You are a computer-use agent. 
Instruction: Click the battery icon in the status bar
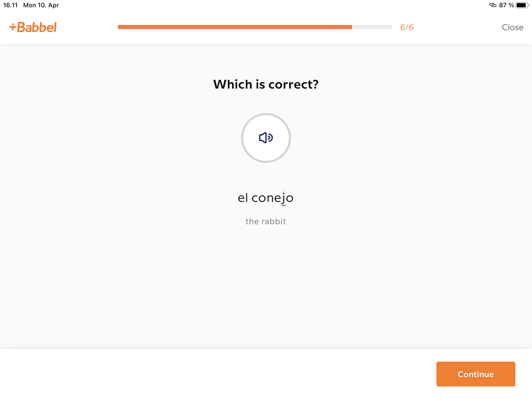point(522,5)
